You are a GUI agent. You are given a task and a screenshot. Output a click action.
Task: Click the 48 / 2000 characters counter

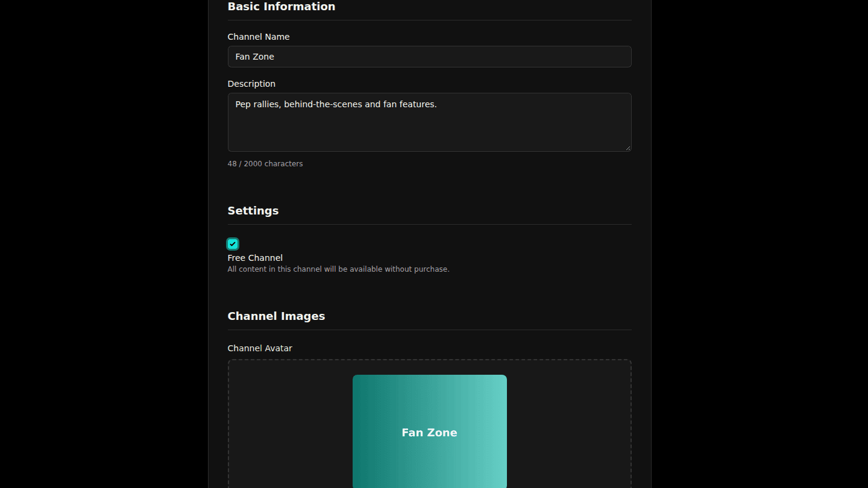pyautogui.click(x=265, y=164)
